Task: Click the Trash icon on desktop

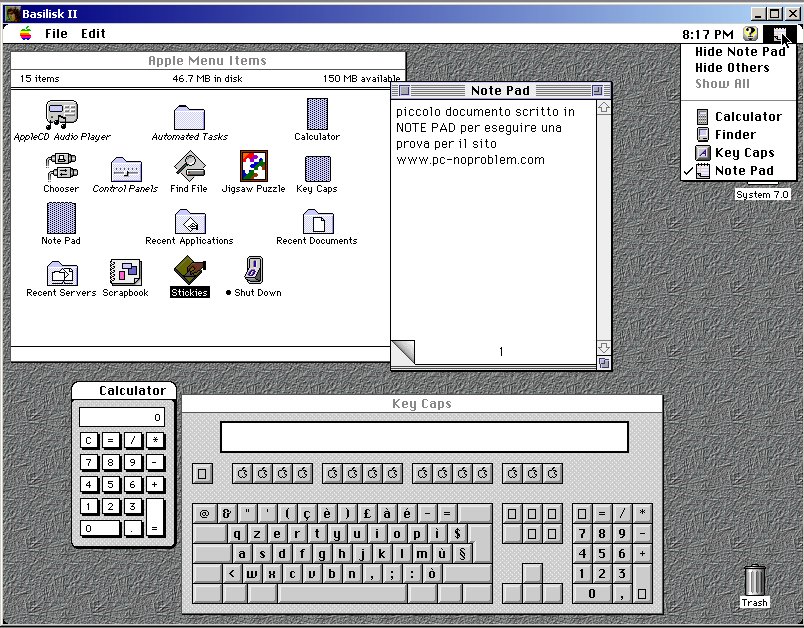Action: point(754,581)
